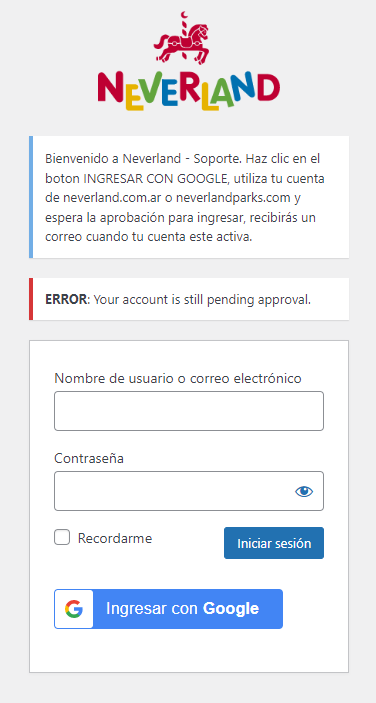Click INGRESAR CON GOOGLE text in notice
This screenshot has height=703, width=376.
coord(155,178)
